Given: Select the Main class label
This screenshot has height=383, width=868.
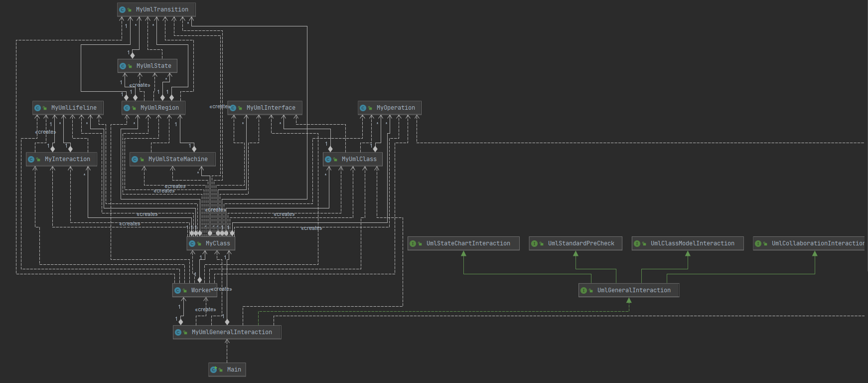Looking at the screenshot, I should (x=234, y=370).
